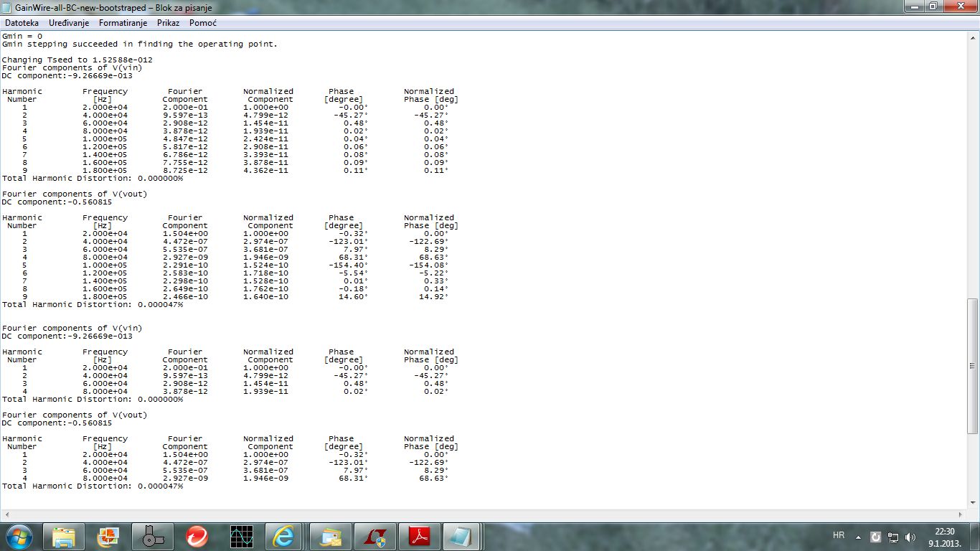The height and width of the screenshot is (551, 980).
Task: Click the value 4.847e-12
Action: point(185,138)
